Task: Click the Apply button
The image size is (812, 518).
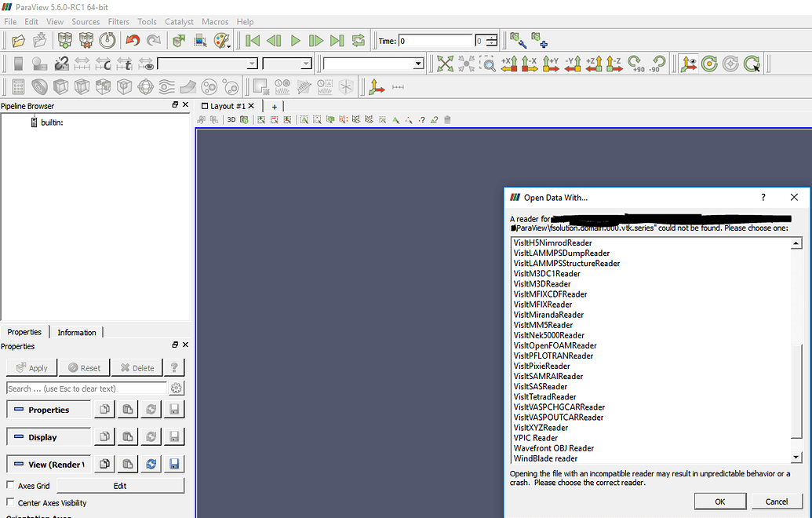Action: coord(31,368)
